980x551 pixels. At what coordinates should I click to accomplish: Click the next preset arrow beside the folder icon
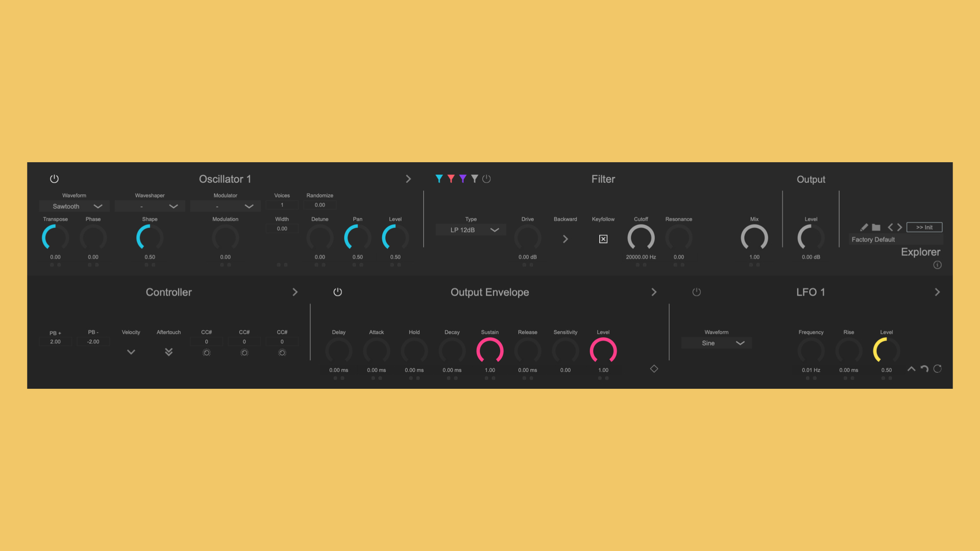coord(900,227)
